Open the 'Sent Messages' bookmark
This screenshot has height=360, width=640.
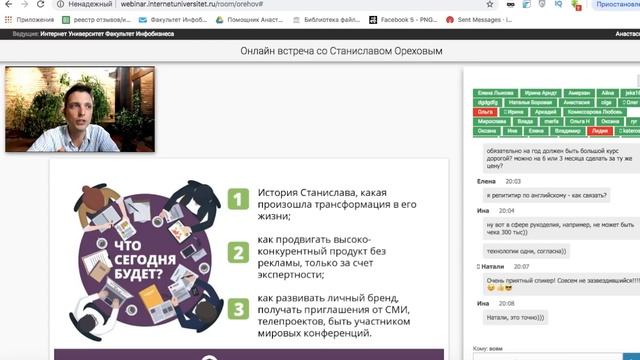coord(479,20)
